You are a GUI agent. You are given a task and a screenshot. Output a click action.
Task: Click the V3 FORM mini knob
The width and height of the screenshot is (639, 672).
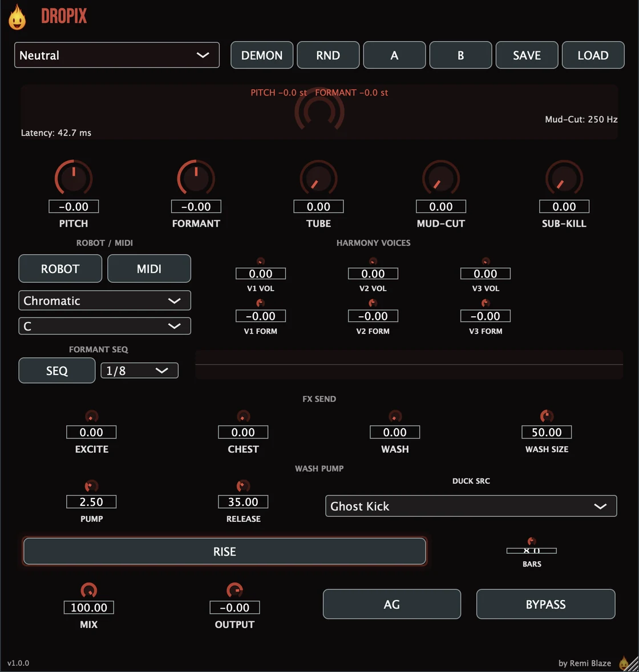pyautogui.click(x=486, y=303)
